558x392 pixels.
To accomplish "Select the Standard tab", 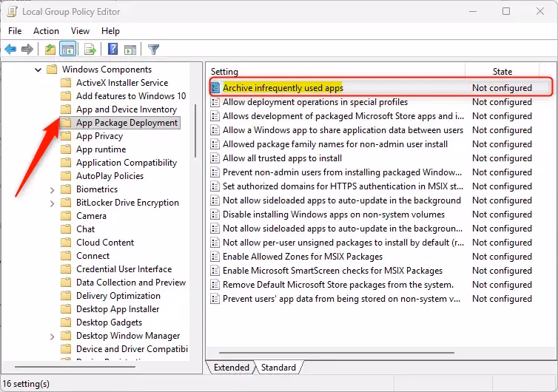I will click(x=278, y=368).
